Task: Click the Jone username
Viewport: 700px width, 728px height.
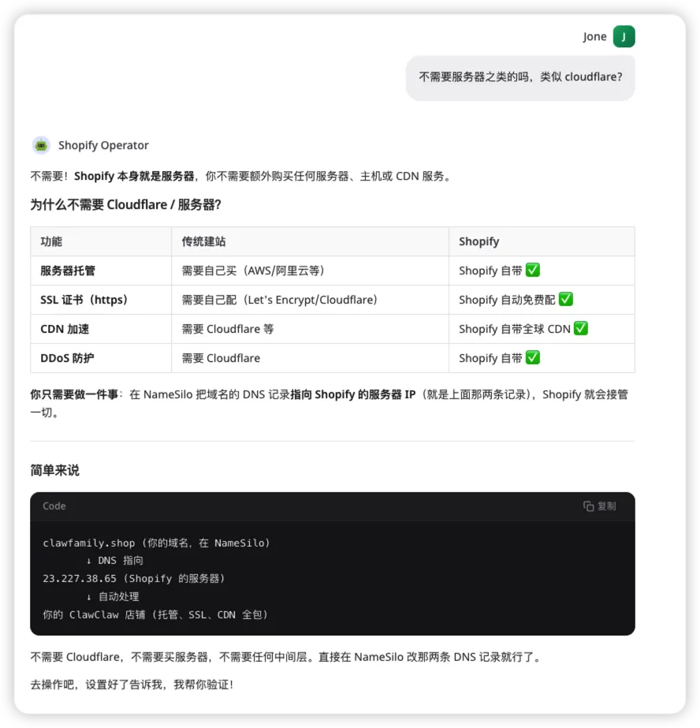Action: click(594, 37)
